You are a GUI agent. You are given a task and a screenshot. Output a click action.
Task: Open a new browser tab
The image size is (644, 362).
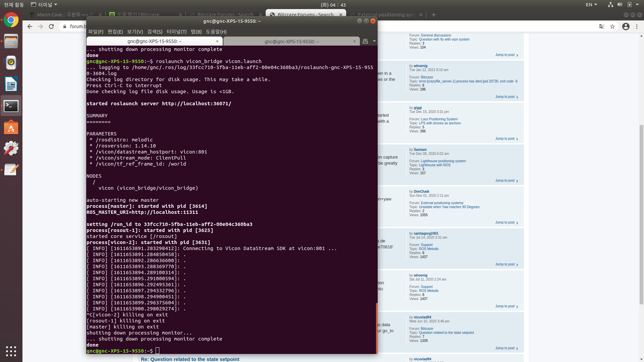tap(434, 15)
